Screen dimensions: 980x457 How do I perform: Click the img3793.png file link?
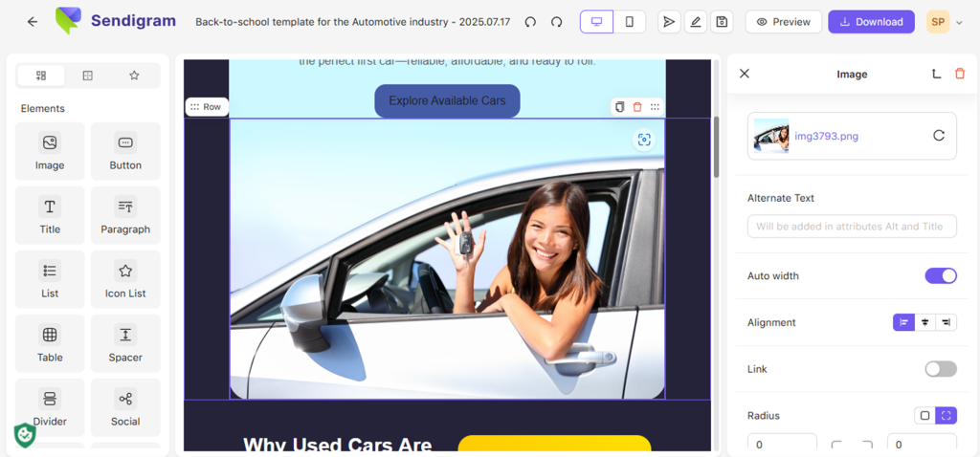point(826,136)
